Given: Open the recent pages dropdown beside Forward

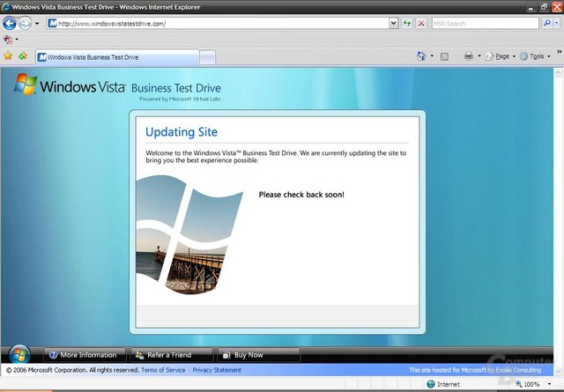Looking at the screenshot, I should pyautogui.click(x=37, y=24).
